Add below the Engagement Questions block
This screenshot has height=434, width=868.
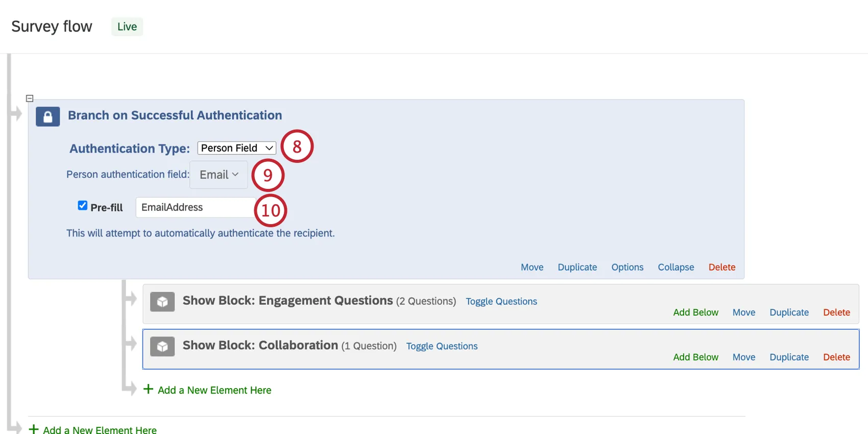click(695, 312)
